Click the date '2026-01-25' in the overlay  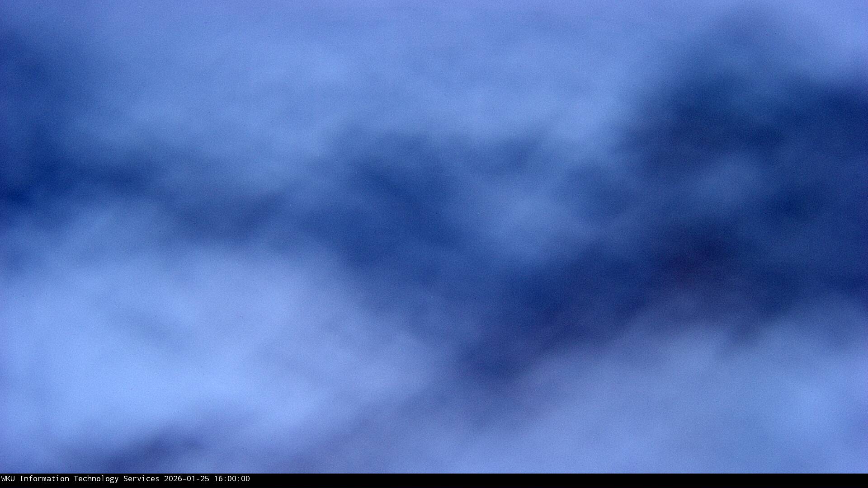coord(186,479)
